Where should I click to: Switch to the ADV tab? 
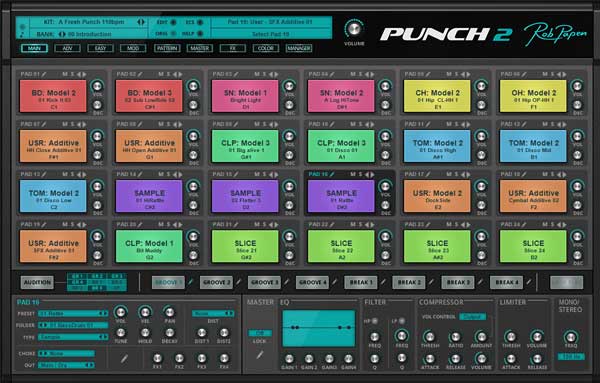tap(67, 48)
